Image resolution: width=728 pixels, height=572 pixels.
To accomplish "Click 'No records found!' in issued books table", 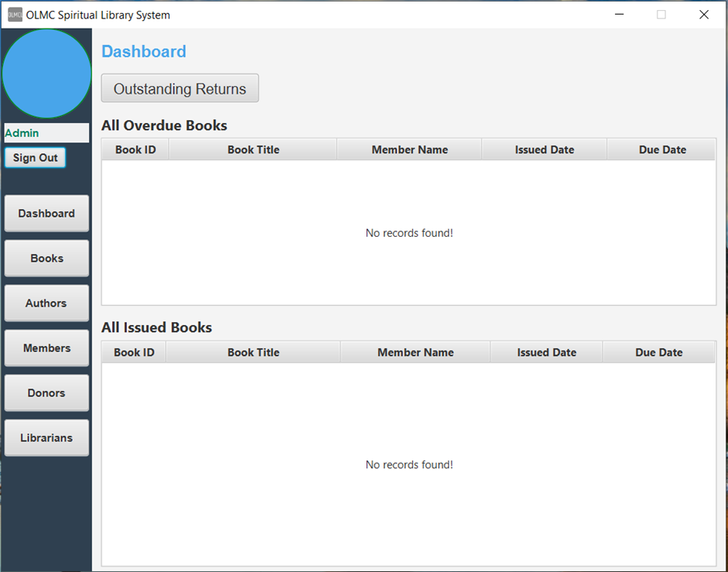I will 409,464.
